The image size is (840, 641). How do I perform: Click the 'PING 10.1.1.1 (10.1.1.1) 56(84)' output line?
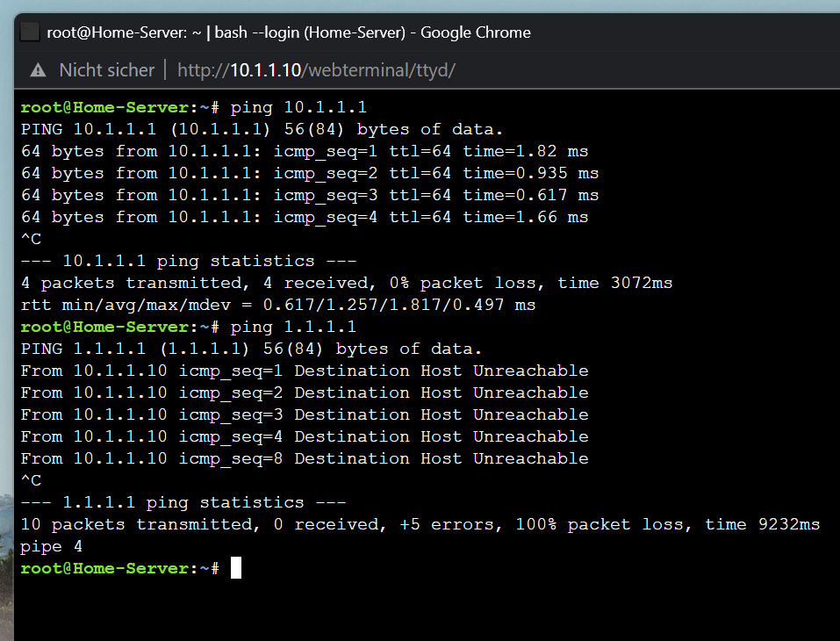point(262,129)
